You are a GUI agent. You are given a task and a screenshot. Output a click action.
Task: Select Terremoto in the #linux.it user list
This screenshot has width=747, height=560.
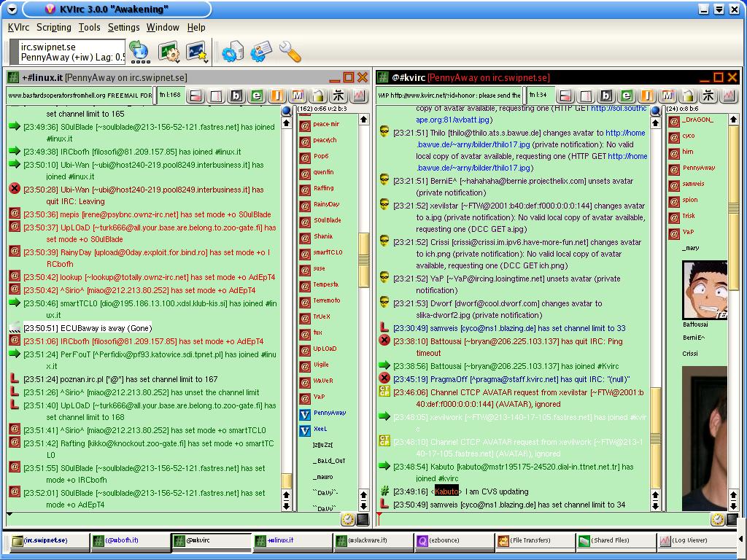(x=327, y=300)
